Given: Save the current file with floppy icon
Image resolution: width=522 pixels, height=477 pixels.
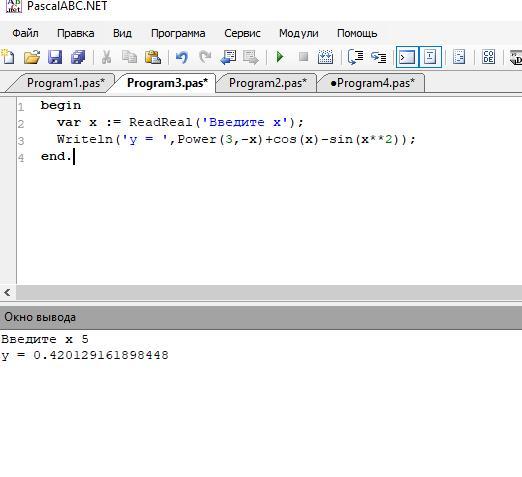Looking at the screenshot, I should click(55, 57).
